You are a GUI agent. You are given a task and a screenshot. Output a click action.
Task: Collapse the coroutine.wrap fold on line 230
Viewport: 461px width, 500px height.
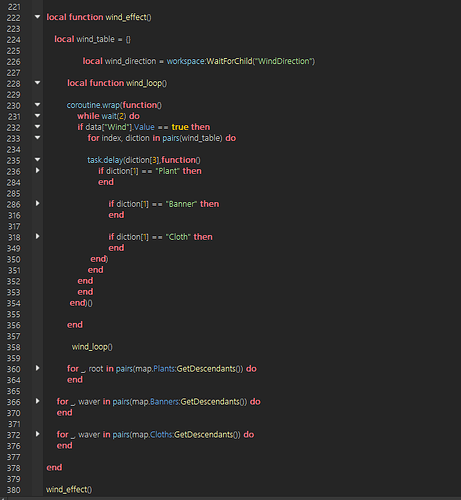tap(37, 105)
